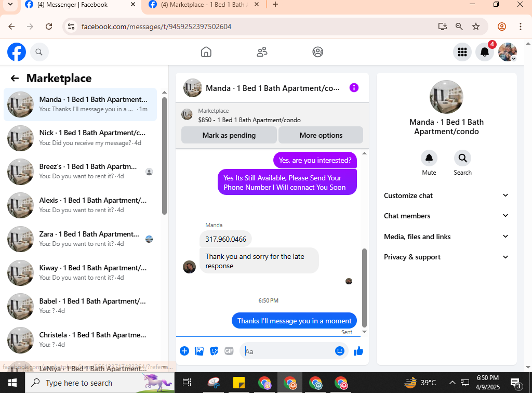The height and width of the screenshot is (393, 532).
Task: Click the chat messages scrollbar thumb
Action: click(x=364, y=288)
